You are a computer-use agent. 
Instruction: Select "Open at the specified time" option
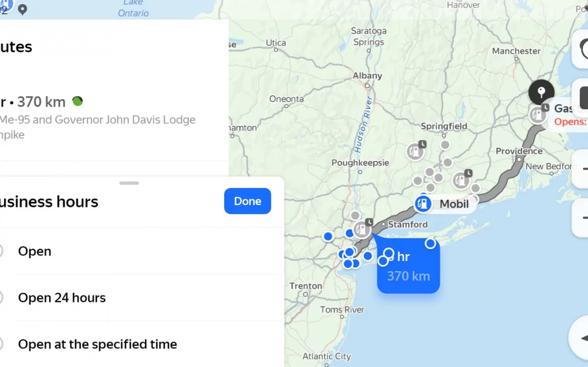click(x=97, y=344)
